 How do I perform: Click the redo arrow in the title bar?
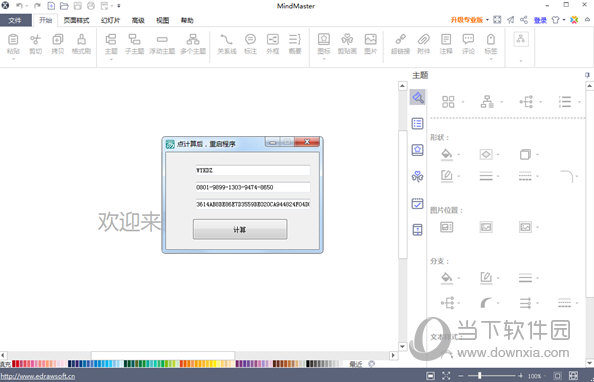click(x=37, y=6)
